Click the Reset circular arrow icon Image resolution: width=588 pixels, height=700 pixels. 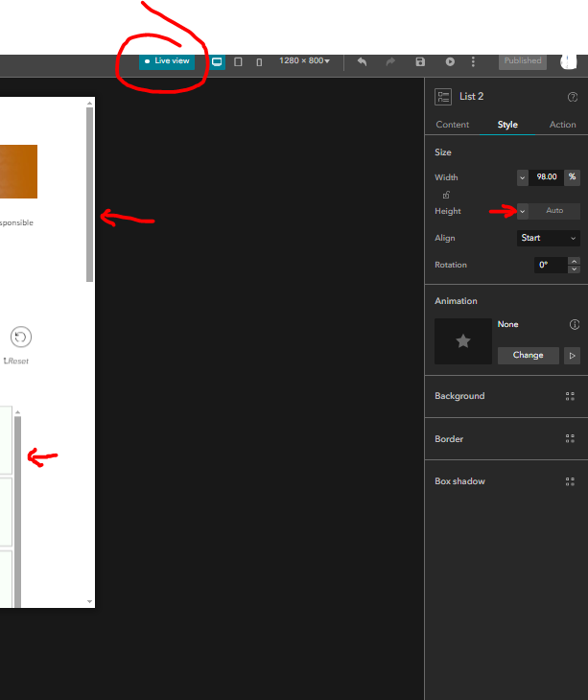pos(20,337)
